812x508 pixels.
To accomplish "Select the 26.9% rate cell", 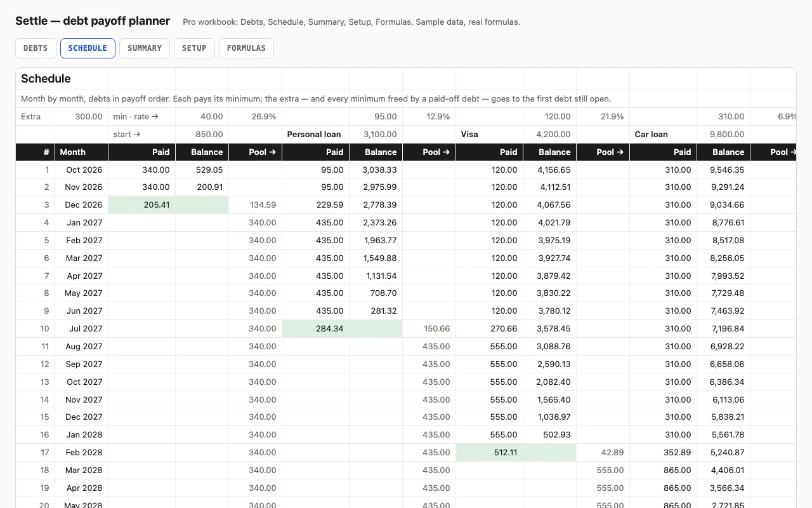I will click(x=256, y=117).
